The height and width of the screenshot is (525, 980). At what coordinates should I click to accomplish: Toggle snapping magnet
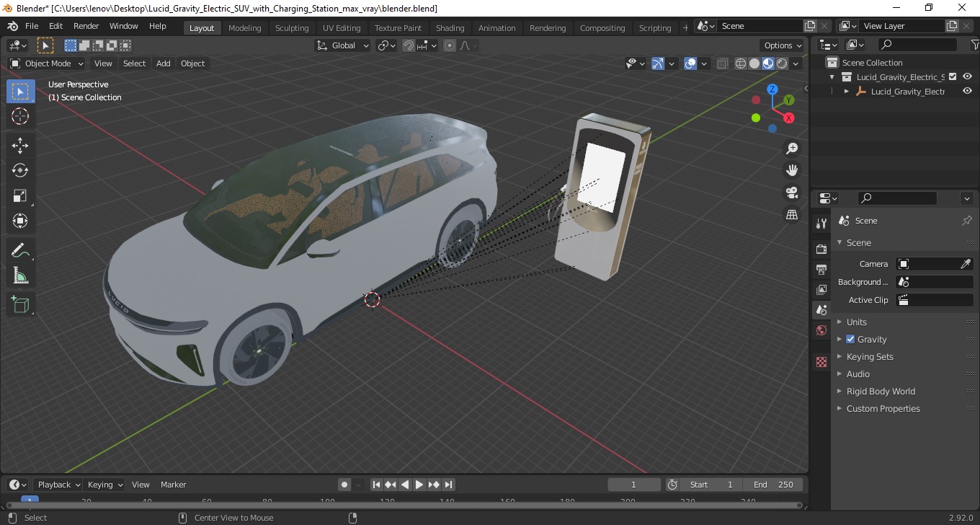pos(409,45)
